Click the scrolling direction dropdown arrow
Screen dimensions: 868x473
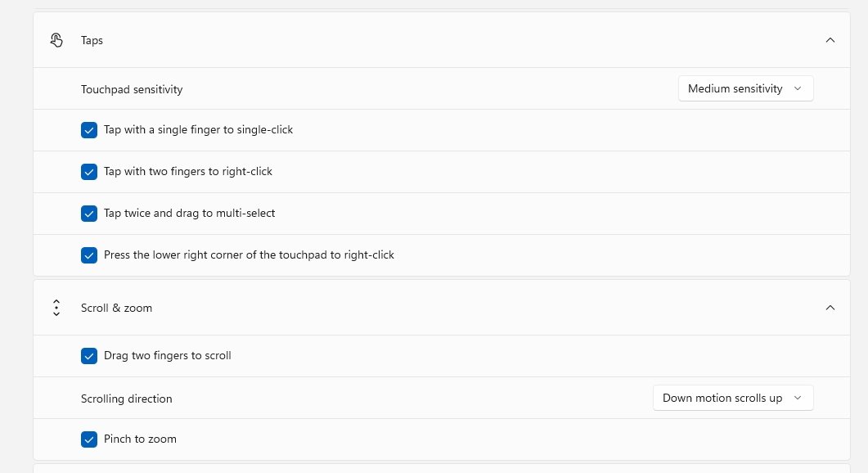(797, 398)
